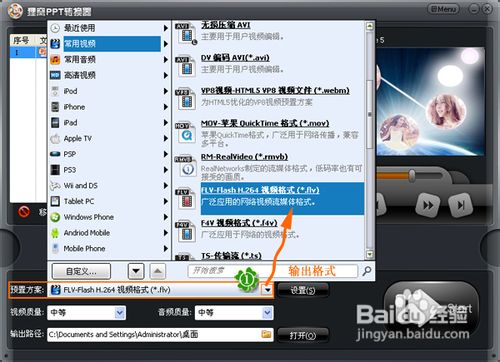Choose the 无损压缩 AVI format
Viewport: 500px width, 362px height.
click(x=269, y=32)
